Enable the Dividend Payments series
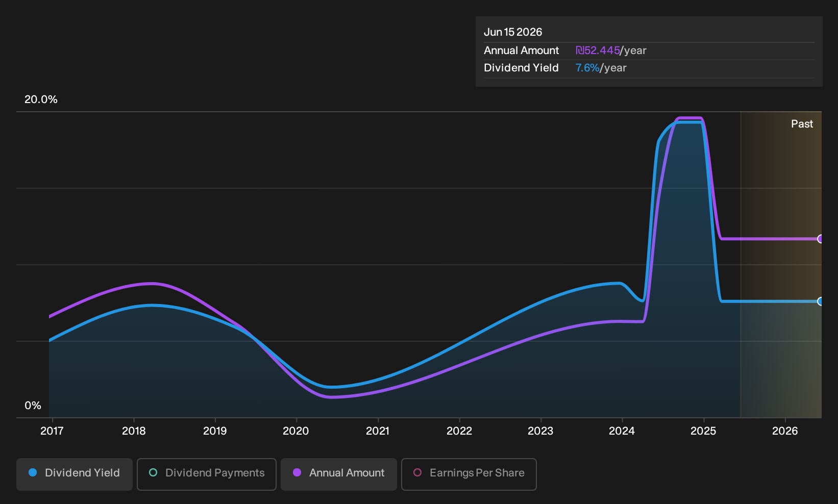838x504 pixels. (x=207, y=474)
